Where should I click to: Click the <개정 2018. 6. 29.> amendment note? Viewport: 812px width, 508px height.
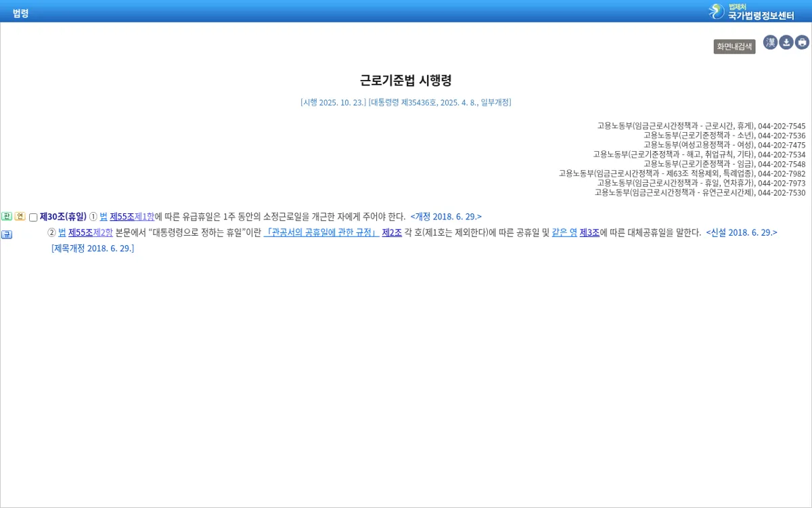[x=446, y=217]
